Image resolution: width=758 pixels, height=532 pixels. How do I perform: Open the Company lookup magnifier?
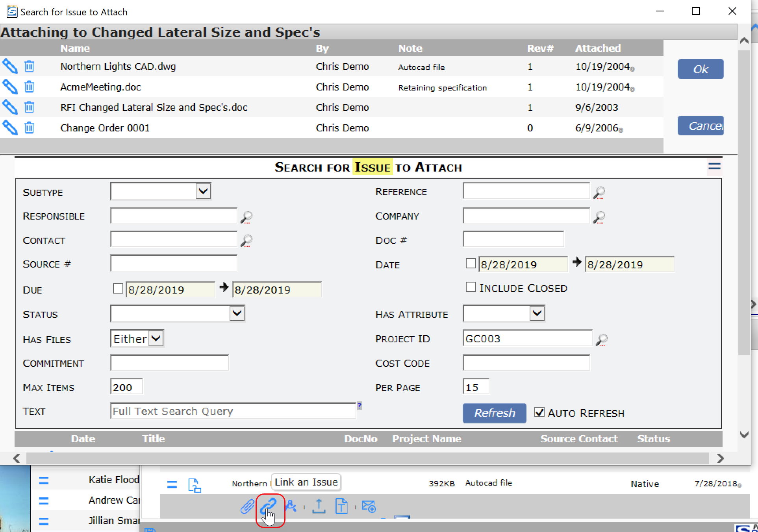[x=599, y=217]
